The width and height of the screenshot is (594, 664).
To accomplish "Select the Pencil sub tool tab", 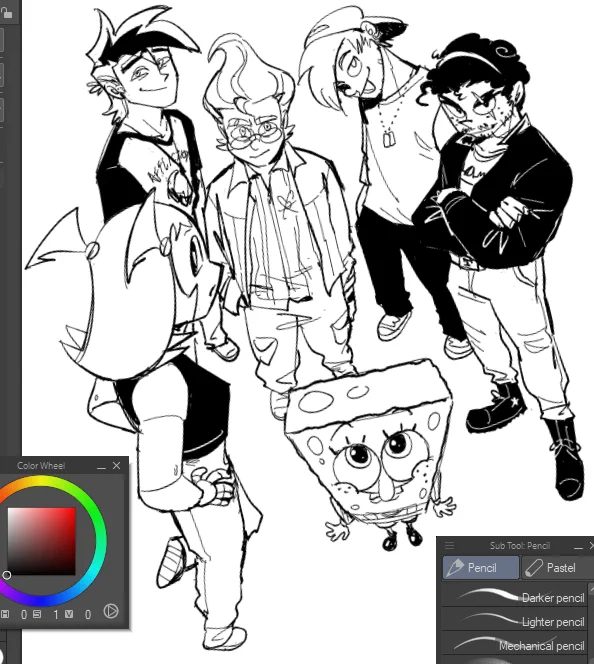I will pyautogui.click(x=481, y=567).
